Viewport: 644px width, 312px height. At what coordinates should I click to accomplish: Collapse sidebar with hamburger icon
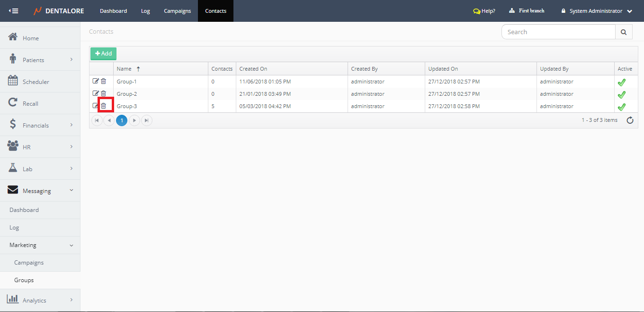pos(14,11)
